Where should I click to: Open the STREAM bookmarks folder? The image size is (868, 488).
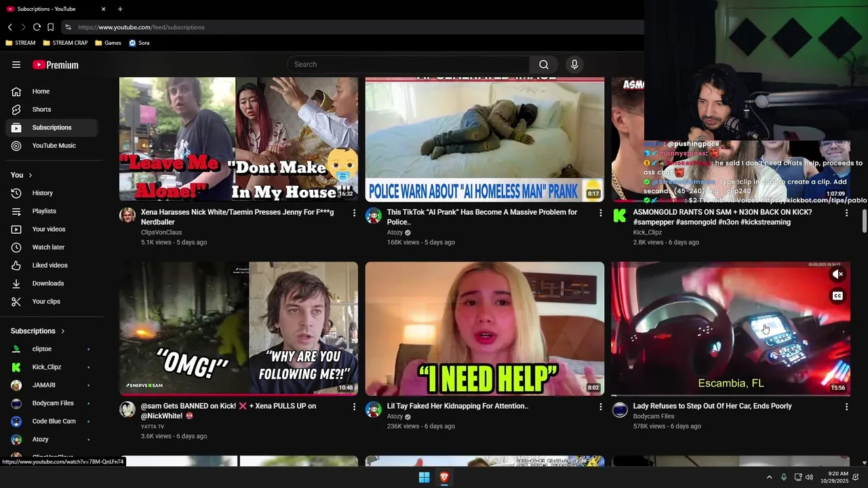[20, 43]
